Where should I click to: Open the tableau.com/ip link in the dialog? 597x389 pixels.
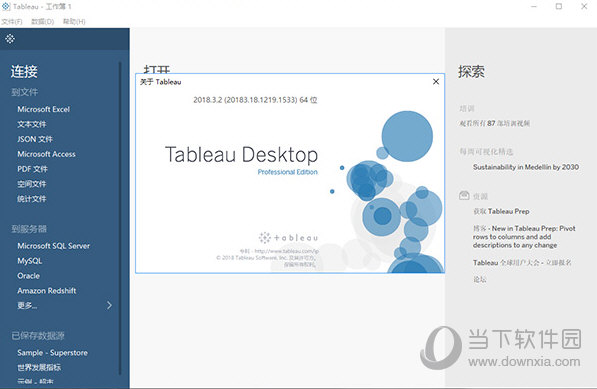tap(286, 251)
